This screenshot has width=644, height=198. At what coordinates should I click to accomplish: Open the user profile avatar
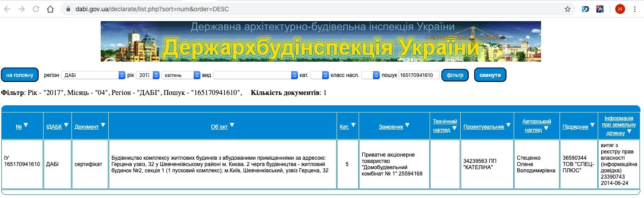(x=620, y=9)
